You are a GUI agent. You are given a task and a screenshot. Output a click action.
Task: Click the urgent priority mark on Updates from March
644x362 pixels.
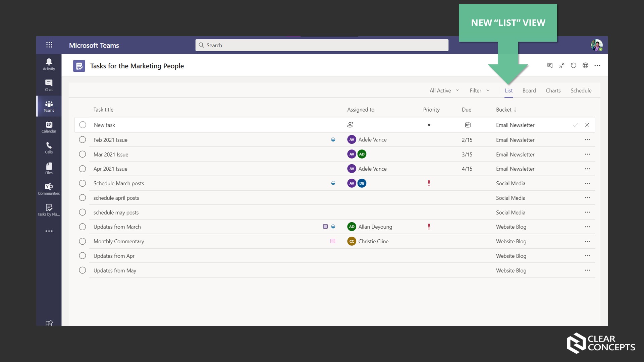(x=429, y=227)
